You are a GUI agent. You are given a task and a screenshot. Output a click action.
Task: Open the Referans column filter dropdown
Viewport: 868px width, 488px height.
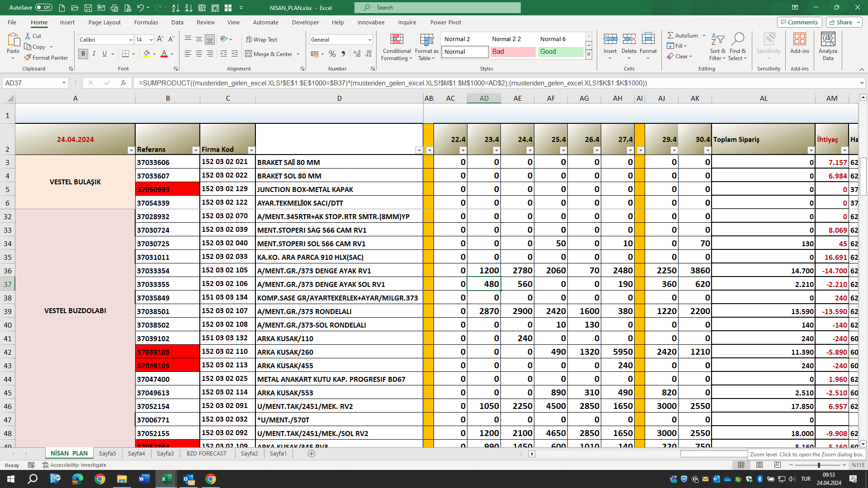(x=196, y=150)
